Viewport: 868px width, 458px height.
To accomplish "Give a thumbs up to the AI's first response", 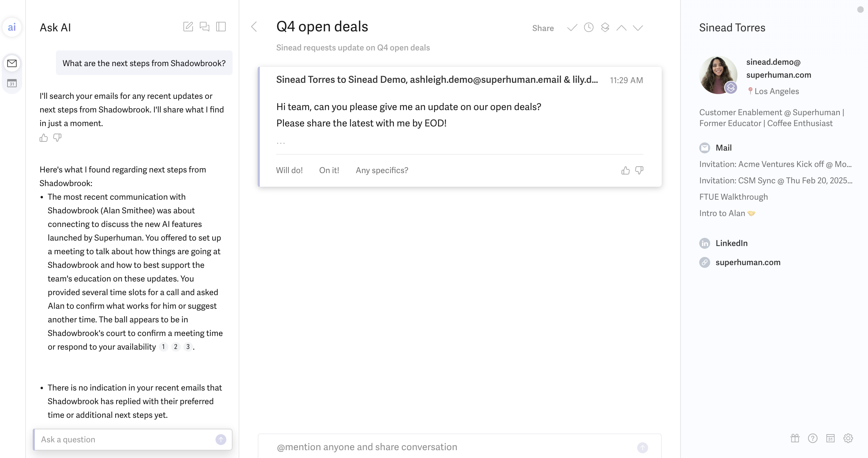I will (44, 138).
